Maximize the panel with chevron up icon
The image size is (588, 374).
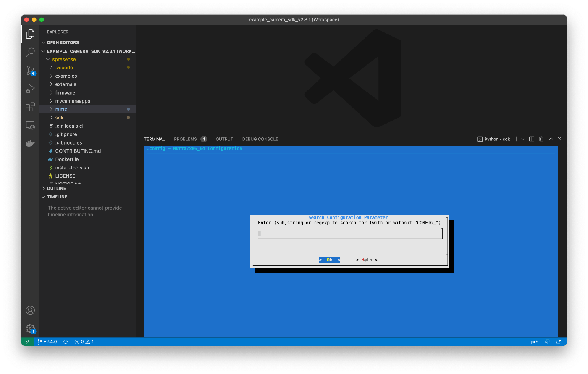point(551,139)
